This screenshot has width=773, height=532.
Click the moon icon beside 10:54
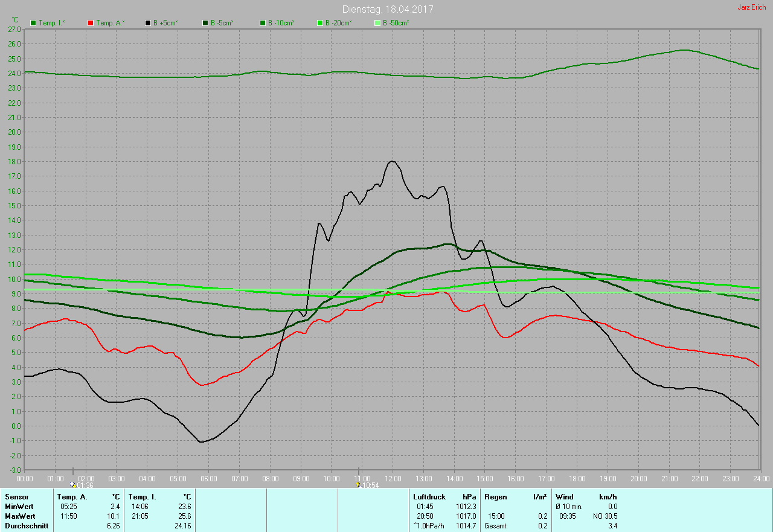pos(359,485)
